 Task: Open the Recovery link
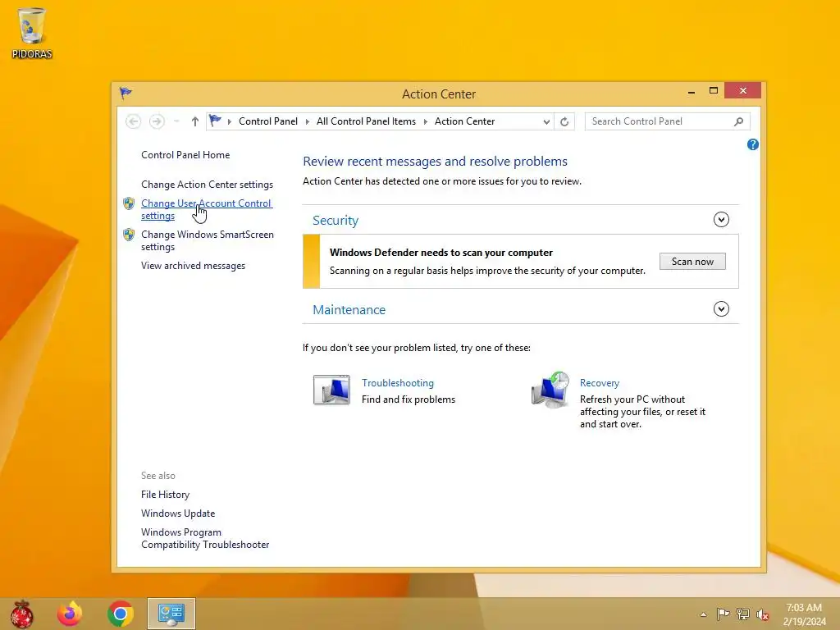[600, 383]
